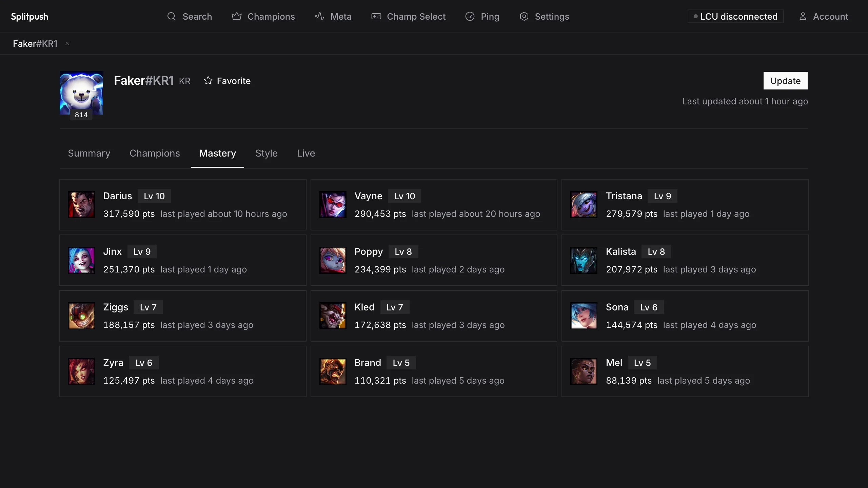868x488 pixels.
Task: Click the Poppy champion portrait
Action: (x=333, y=260)
